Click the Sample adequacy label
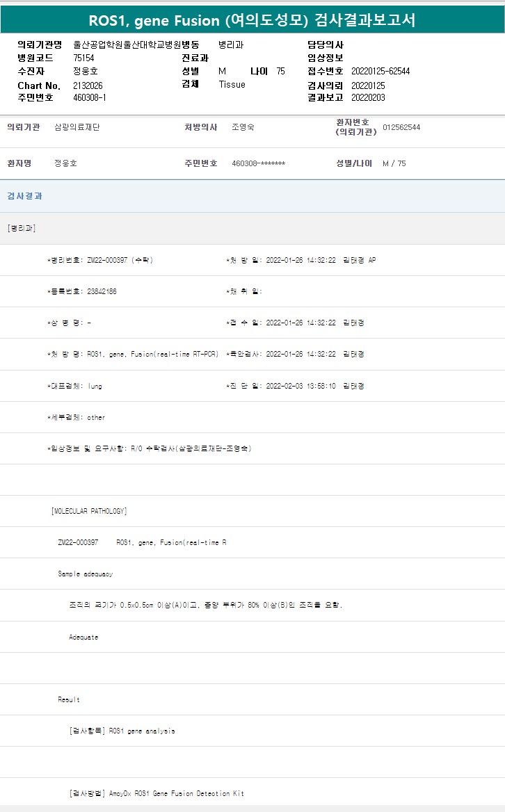The image size is (505, 812). (85, 574)
